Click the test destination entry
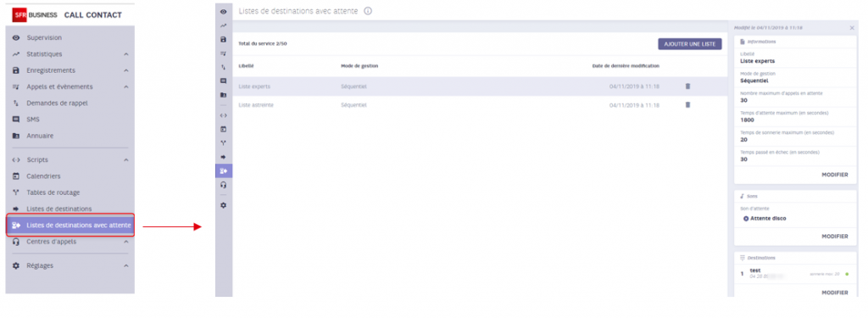This screenshot has width=868, height=318. click(x=795, y=273)
